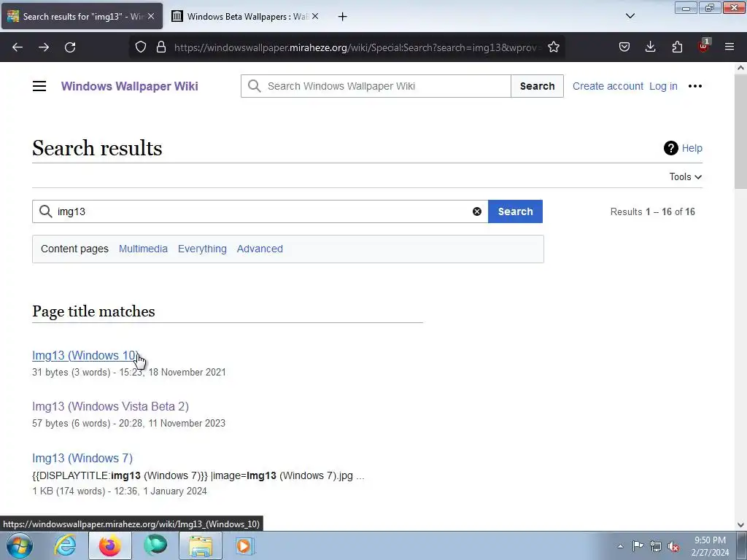Expand the Tools dropdown
Image resolution: width=747 pixels, height=560 pixels.
coord(686,176)
